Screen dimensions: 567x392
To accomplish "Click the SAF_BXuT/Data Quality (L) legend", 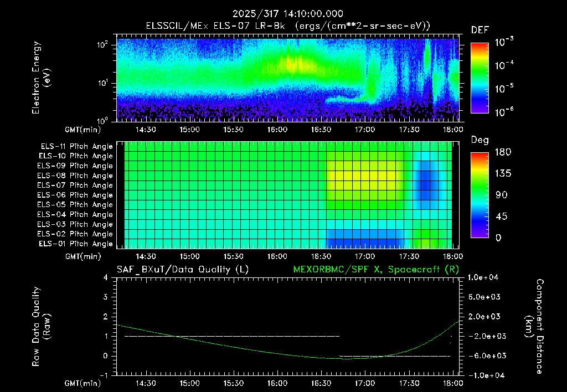I will (183, 270).
